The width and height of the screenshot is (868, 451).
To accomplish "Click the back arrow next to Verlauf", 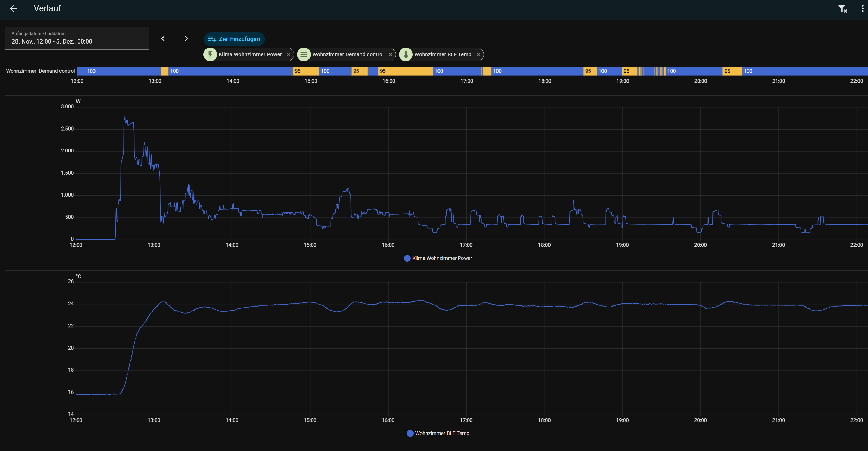I will click(13, 8).
